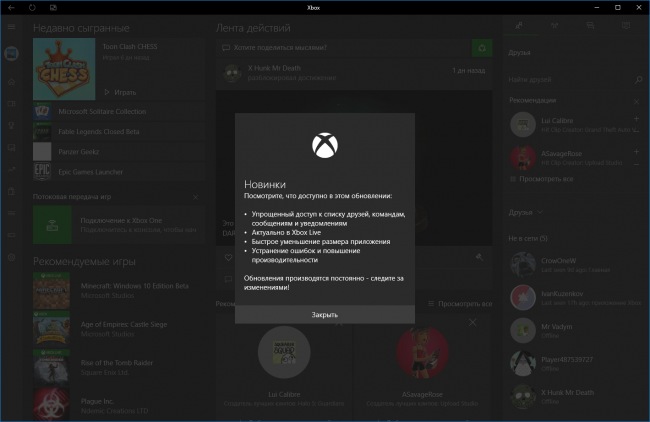Open ASavageRose recommendation card avatar
The image size is (650, 422).
click(422, 352)
